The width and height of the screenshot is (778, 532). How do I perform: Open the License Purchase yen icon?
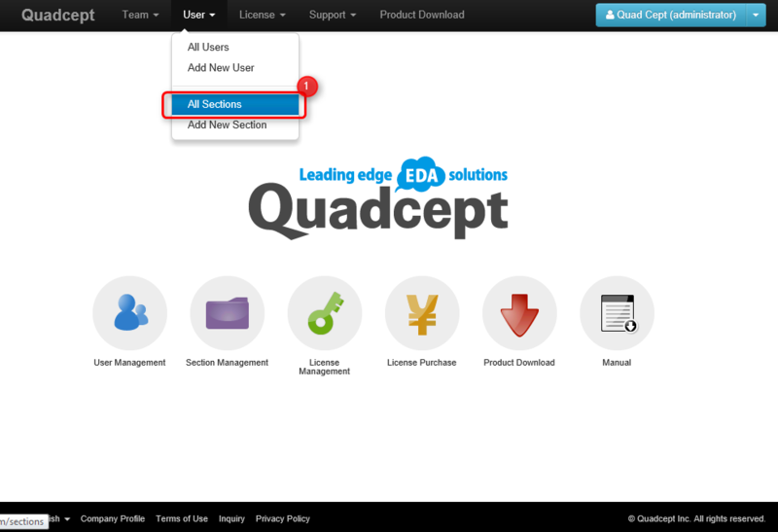[422, 313]
